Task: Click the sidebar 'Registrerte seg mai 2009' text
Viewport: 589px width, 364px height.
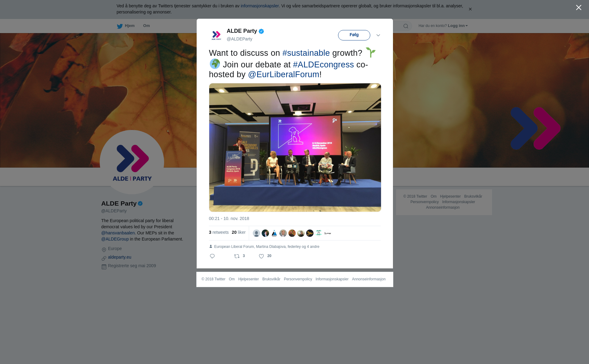Action: [132, 266]
